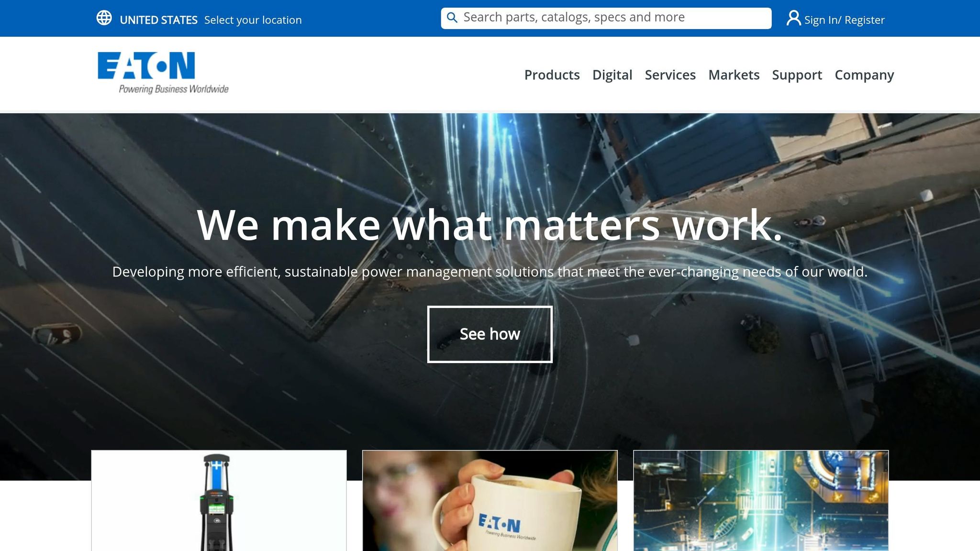Open the EV charger product card
Image resolution: width=980 pixels, height=551 pixels.
pos(219,500)
